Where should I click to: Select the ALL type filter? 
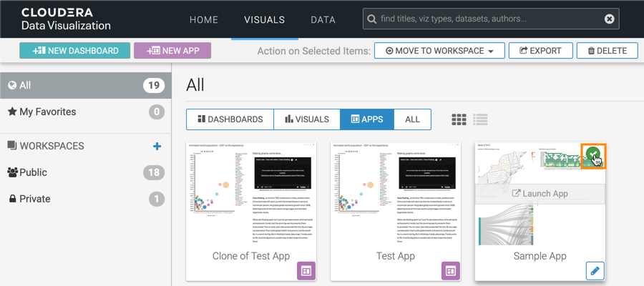412,119
